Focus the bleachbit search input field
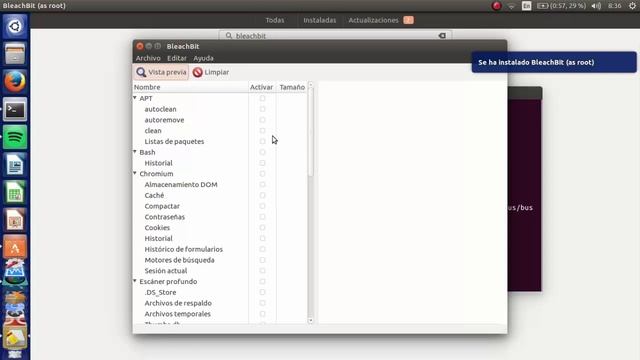Image resolution: width=640 pixels, height=360 pixels. point(335,36)
